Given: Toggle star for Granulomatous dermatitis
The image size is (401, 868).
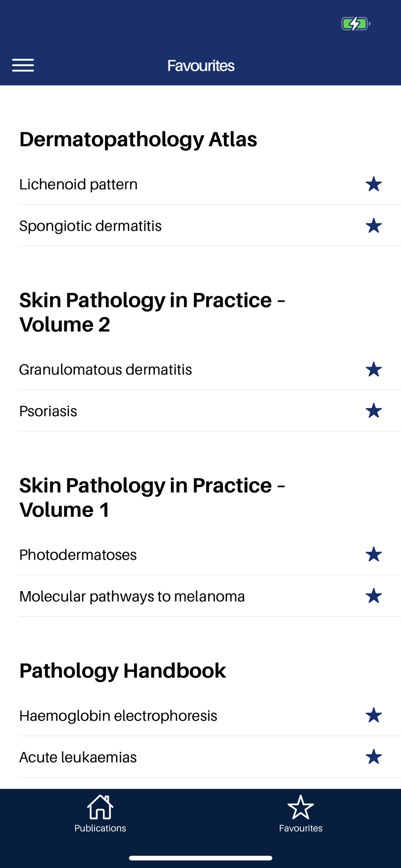Looking at the screenshot, I should [373, 370].
